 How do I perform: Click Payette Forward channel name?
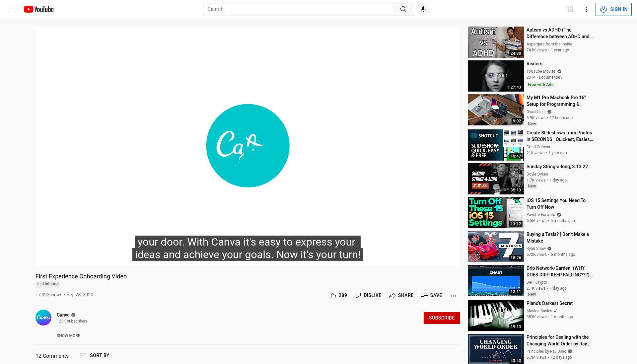541,215
